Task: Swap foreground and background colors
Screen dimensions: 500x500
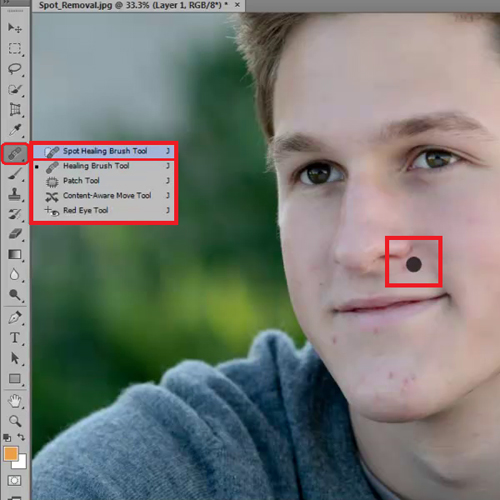Action: (x=21, y=437)
